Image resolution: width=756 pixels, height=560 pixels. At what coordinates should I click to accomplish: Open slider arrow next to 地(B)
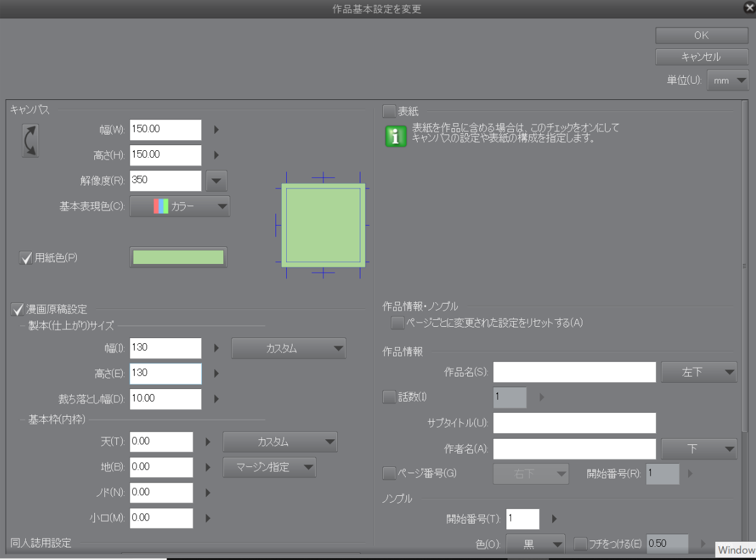pos(208,467)
